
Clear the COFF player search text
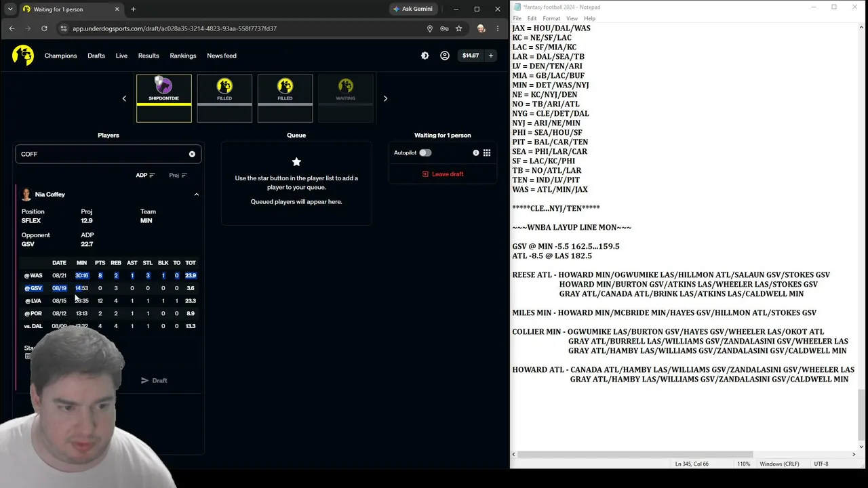click(192, 154)
